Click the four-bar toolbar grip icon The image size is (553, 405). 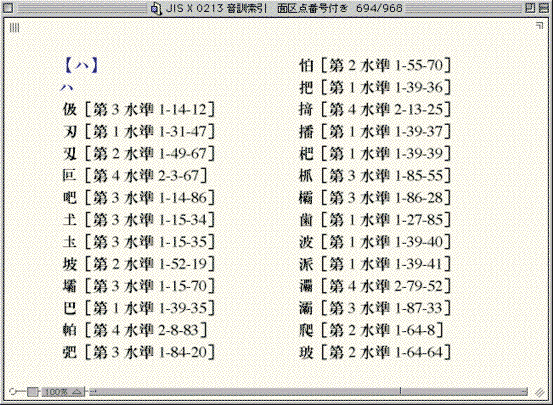click(x=14, y=28)
